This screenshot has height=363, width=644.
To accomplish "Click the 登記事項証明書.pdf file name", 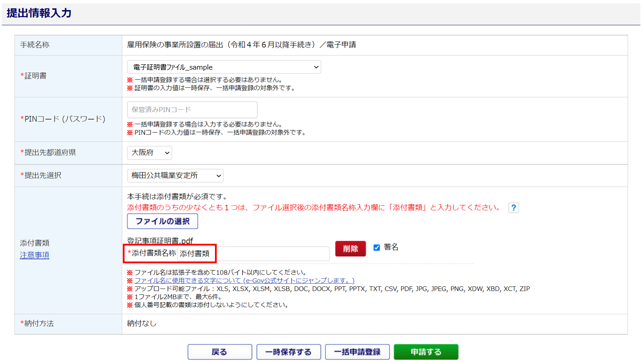I will coord(160,241).
